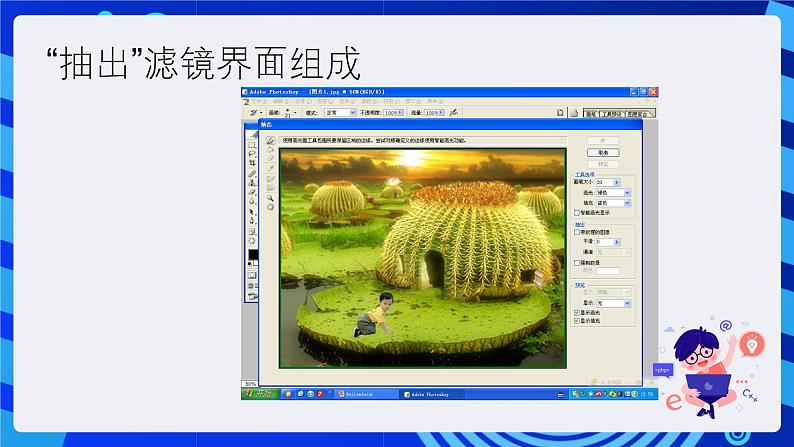Open the highlight color dropdown showing green

click(x=627, y=193)
